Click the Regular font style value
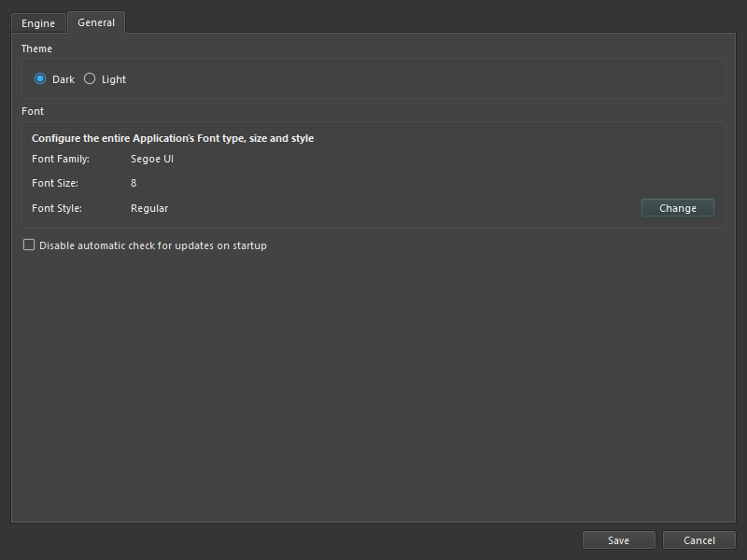This screenshot has height=560, width=747. tap(149, 208)
